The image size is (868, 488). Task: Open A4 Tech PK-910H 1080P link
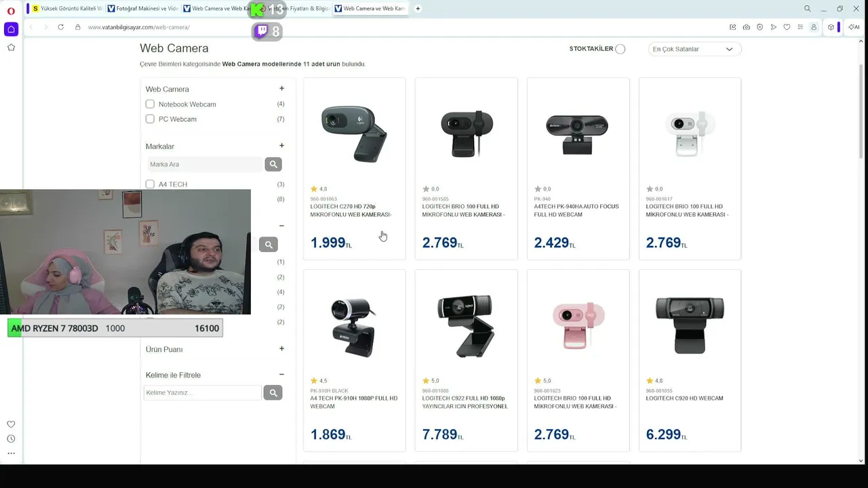click(x=354, y=403)
